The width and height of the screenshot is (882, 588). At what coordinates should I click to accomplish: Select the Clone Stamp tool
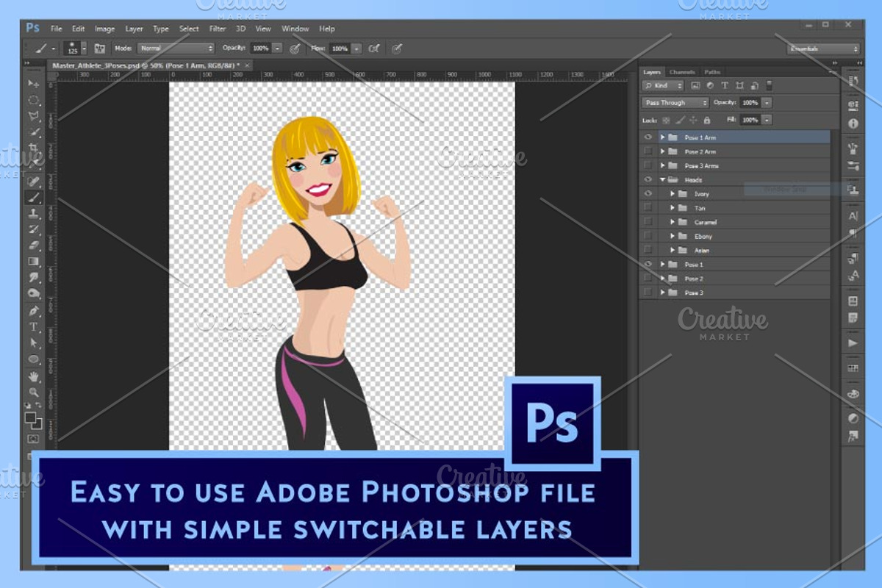pos(34,213)
